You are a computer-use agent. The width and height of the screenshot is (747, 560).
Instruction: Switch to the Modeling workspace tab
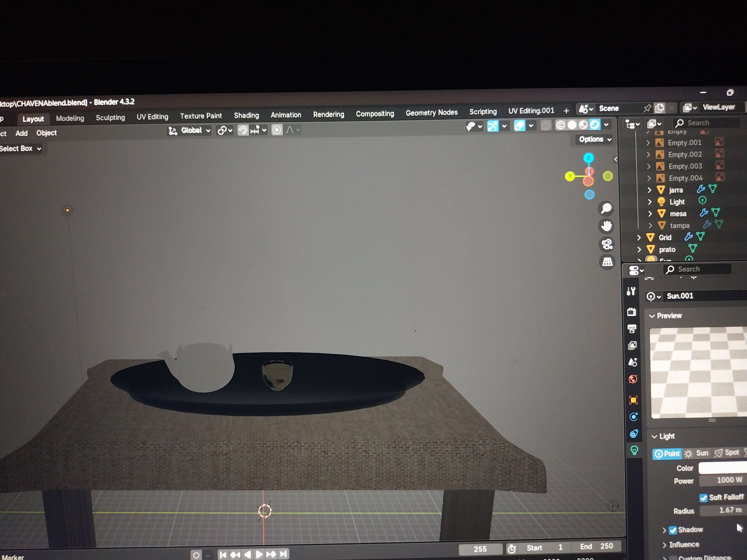click(70, 118)
